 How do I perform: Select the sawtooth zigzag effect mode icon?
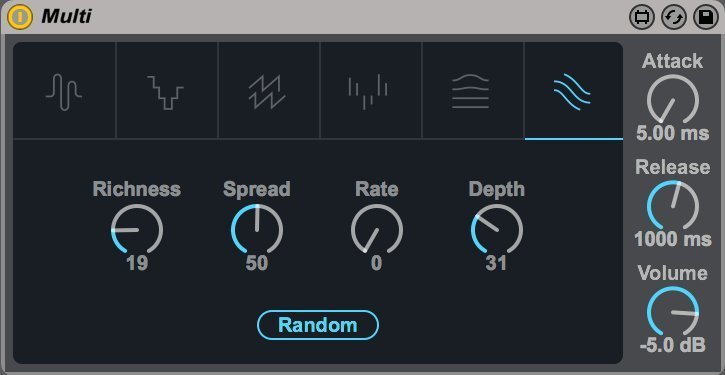point(267,92)
